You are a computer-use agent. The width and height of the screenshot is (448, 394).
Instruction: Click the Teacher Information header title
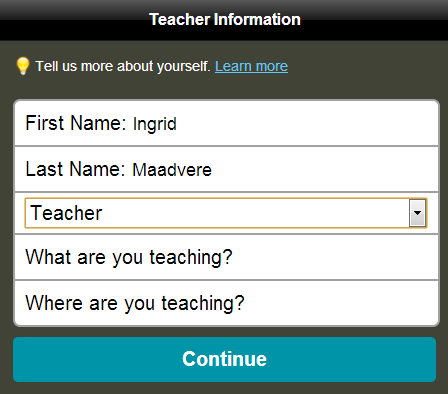(x=225, y=19)
